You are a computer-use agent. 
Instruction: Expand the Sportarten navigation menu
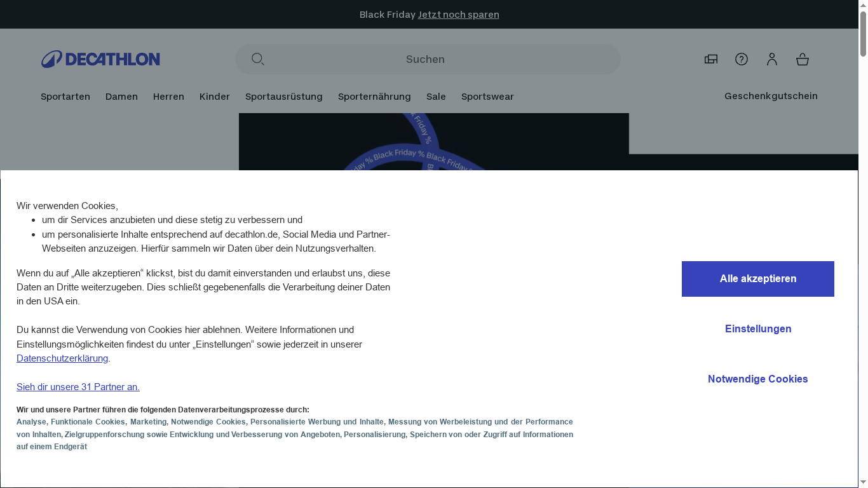[x=65, y=97]
